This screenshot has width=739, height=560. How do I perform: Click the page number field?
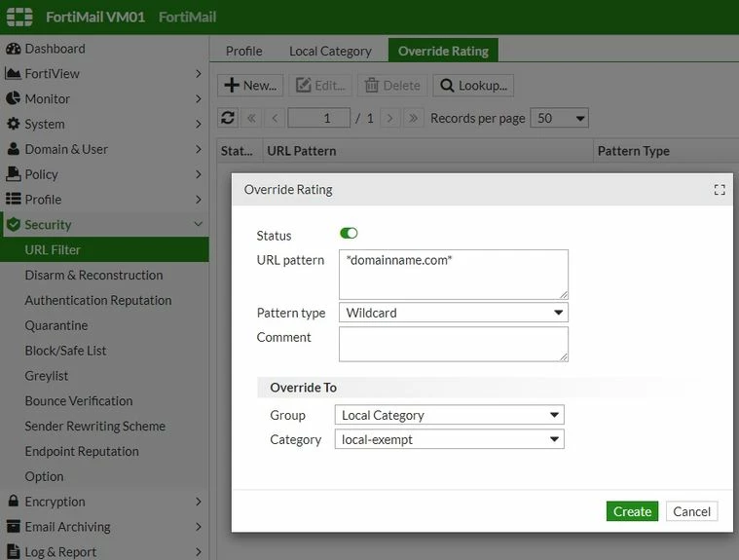[319, 118]
